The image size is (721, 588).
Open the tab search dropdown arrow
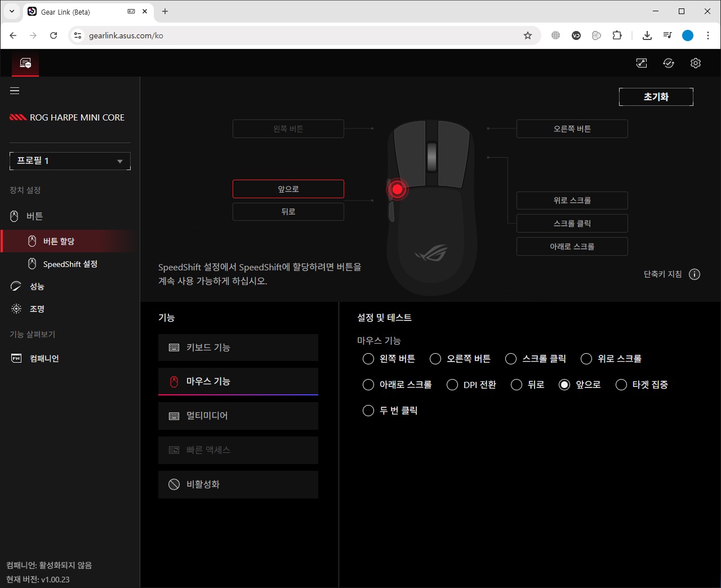click(x=11, y=11)
